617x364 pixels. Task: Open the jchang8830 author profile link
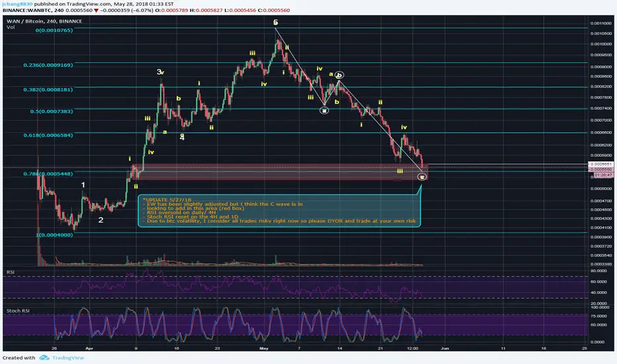coord(17,4)
